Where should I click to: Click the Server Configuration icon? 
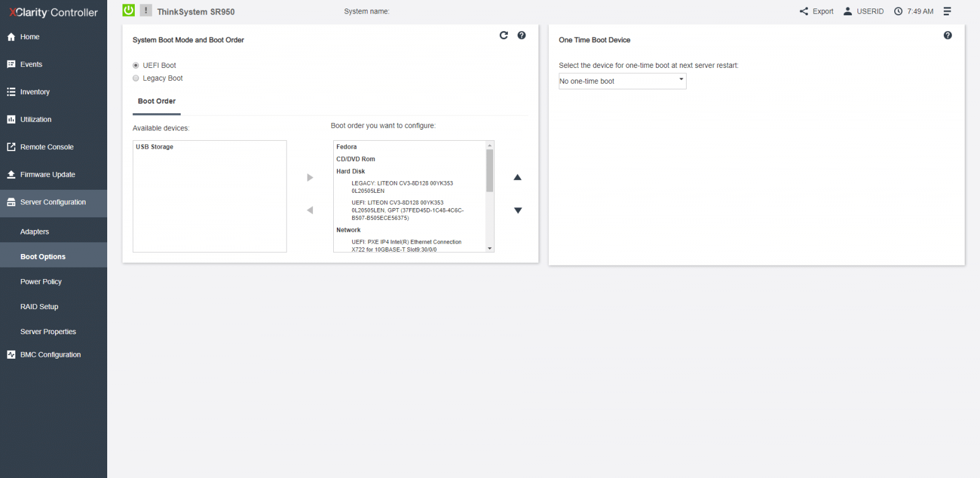click(11, 202)
